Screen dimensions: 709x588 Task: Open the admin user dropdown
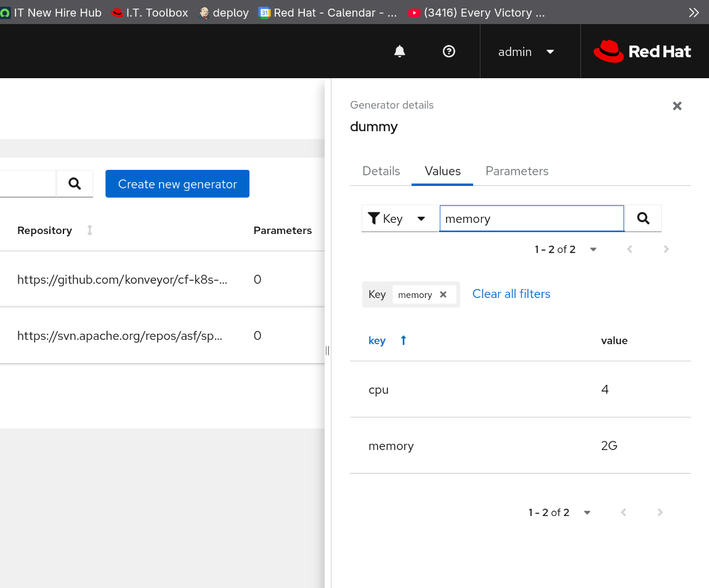(526, 52)
